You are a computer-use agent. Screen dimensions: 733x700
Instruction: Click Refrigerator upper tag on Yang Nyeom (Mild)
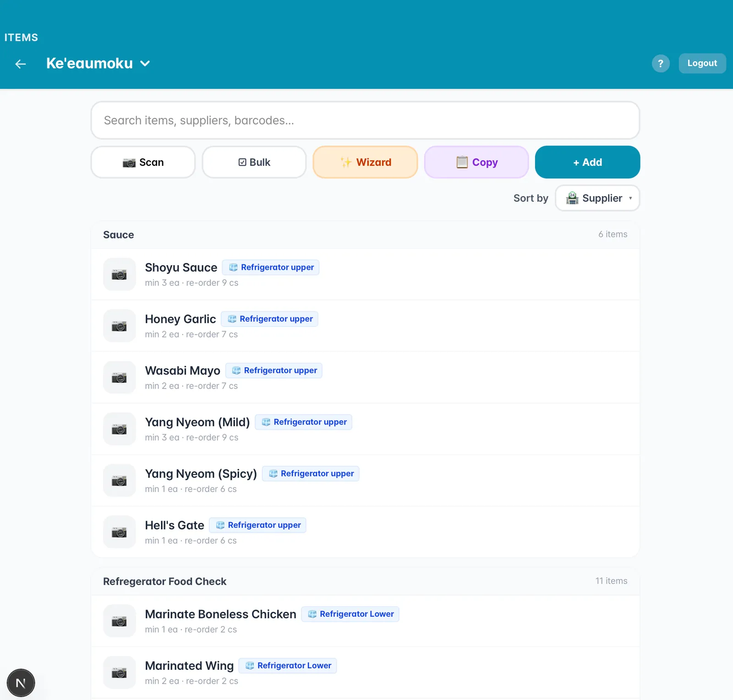303,422
